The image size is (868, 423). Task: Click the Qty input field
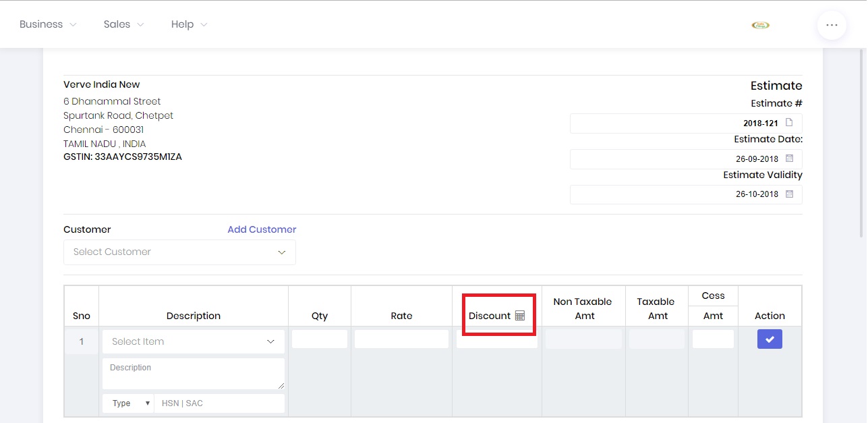(x=319, y=338)
